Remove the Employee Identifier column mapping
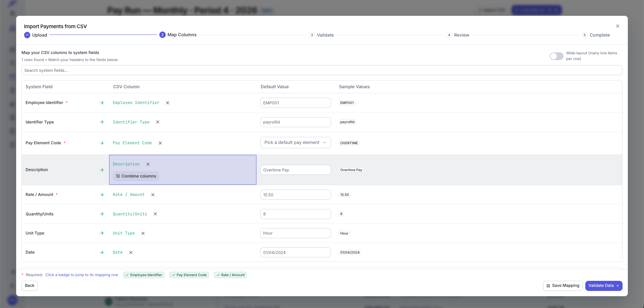 167,103
